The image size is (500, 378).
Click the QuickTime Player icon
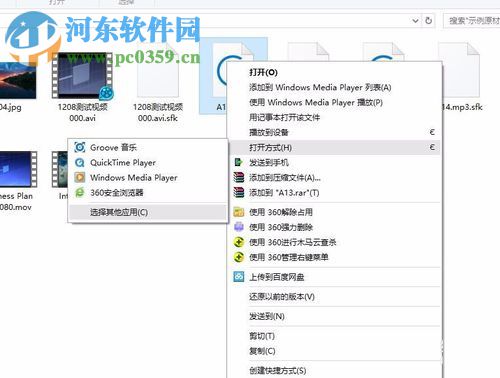click(x=80, y=162)
